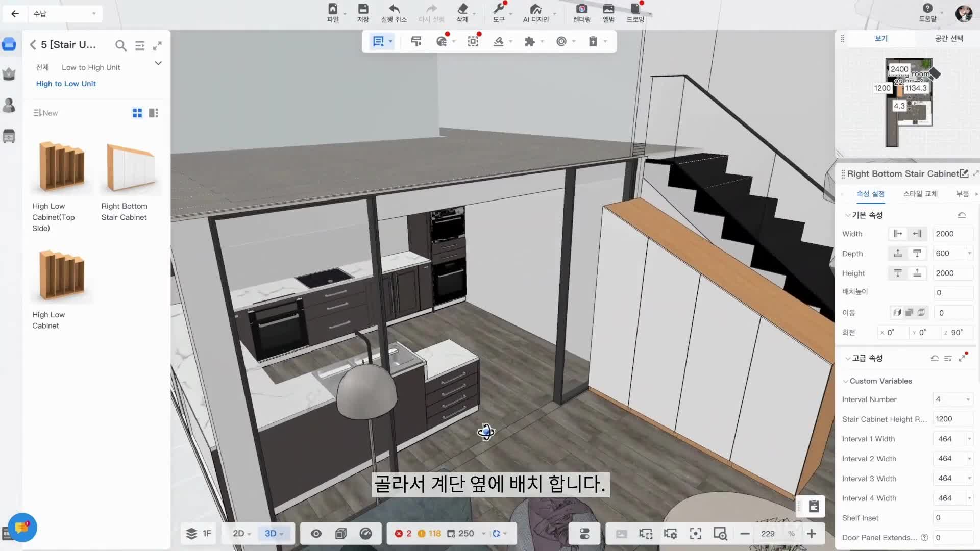Toggle the eye visibility icon in bottom bar
This screenshot has height=551, width=980.
pyautogui.click(x=316, y=534)
